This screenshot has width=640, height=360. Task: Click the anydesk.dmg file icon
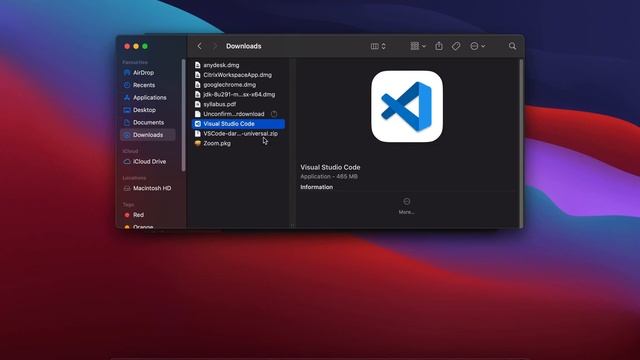pos(198,65)
